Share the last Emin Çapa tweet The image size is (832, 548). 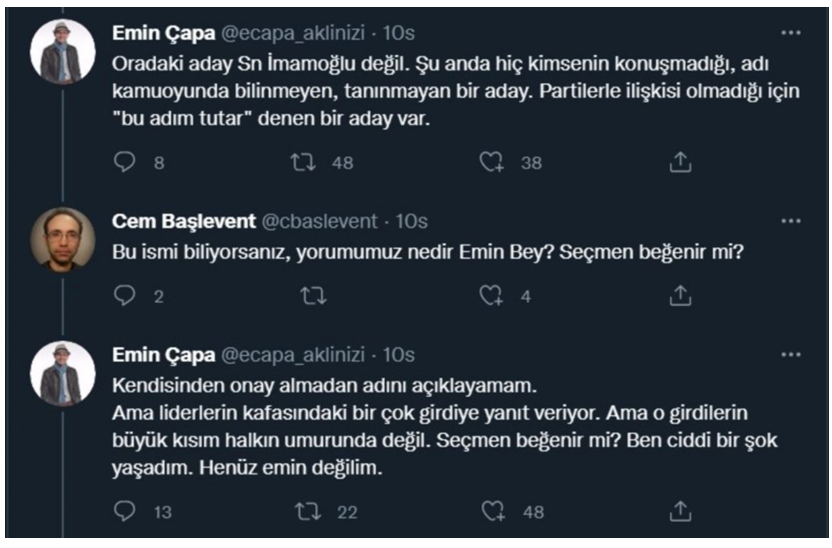coord(680,511)
